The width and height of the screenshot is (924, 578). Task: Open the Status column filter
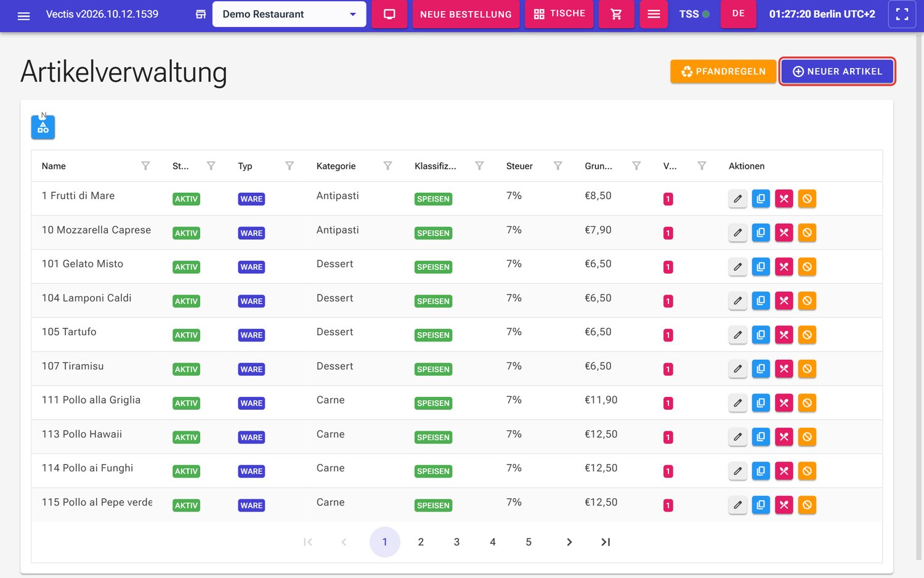211,166
